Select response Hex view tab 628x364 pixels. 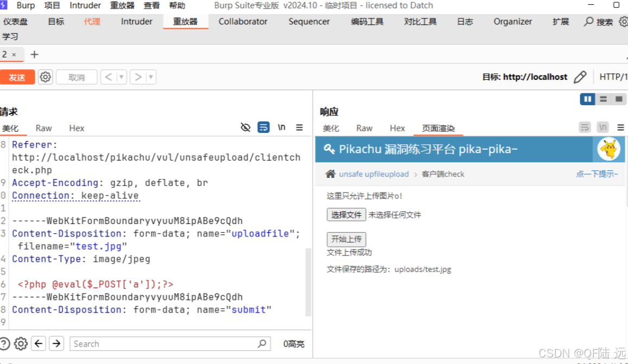[397, 128]
